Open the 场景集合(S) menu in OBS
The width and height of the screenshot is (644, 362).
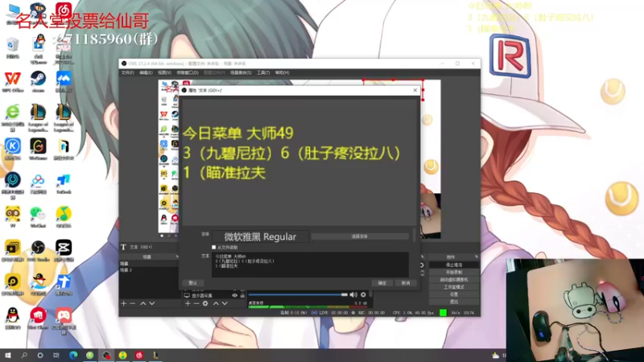point(241,72)
